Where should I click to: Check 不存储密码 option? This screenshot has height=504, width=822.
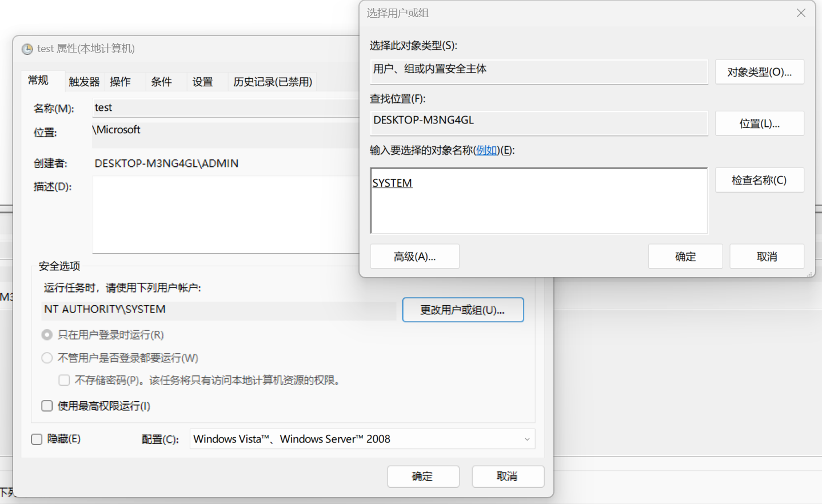click(x=64, y=381)
